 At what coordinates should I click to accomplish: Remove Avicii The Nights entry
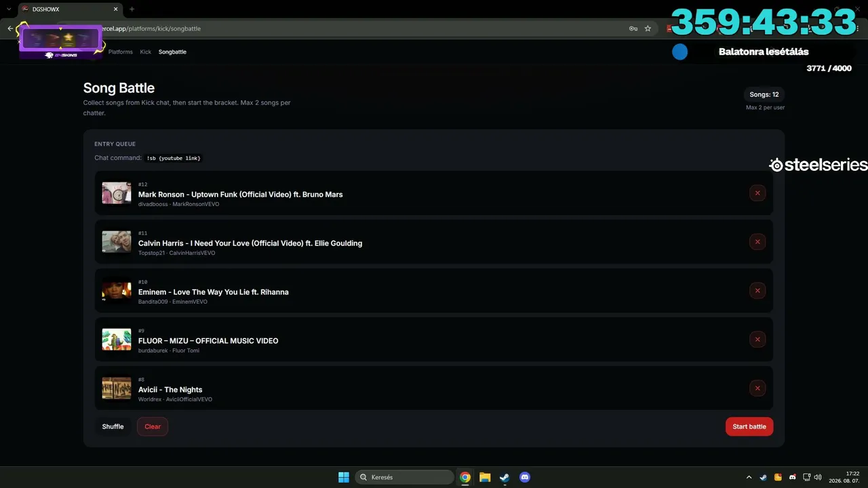click(757, 388)
